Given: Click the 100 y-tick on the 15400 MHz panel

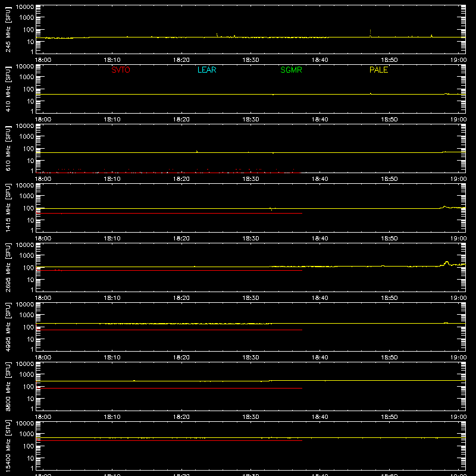Looking at the screenshot, I should [x=29, y=446].
